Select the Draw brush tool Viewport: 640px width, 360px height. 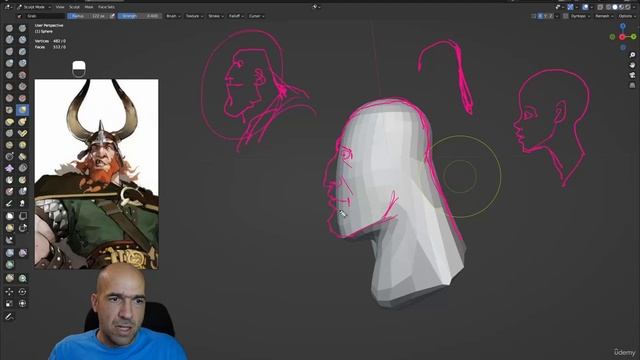point(9,28)
